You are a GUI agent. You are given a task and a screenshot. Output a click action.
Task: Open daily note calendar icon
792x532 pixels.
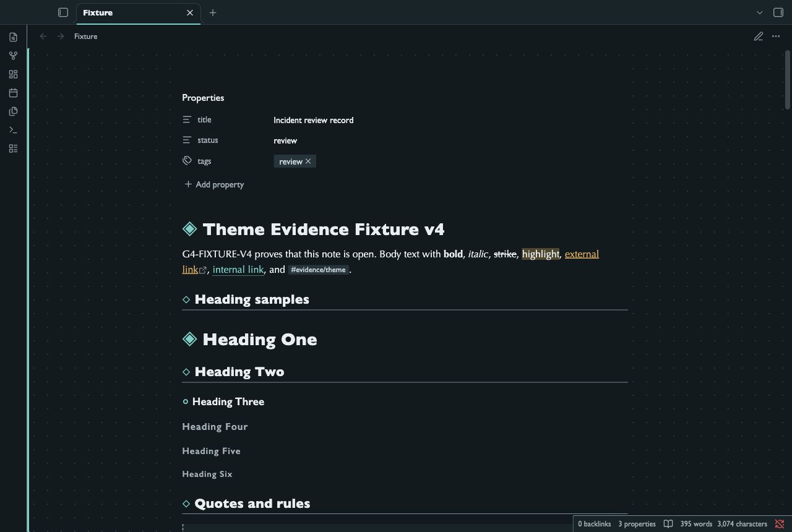tap(13, 93)
